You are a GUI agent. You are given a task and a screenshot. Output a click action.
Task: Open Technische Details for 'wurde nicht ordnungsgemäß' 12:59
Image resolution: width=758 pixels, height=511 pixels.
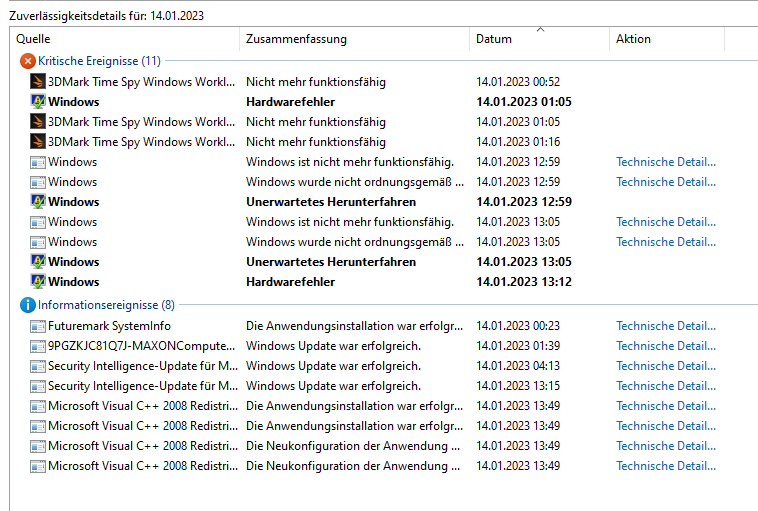coord(666,182)
